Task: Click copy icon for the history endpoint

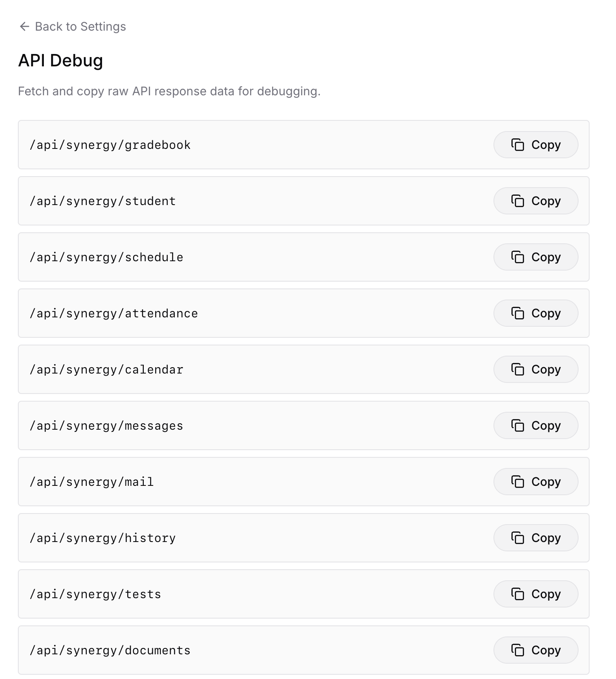Action: 517,538
